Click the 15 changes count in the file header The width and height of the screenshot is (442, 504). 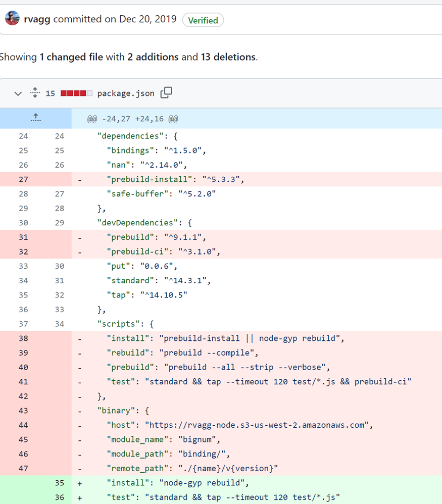pos(50,93)
